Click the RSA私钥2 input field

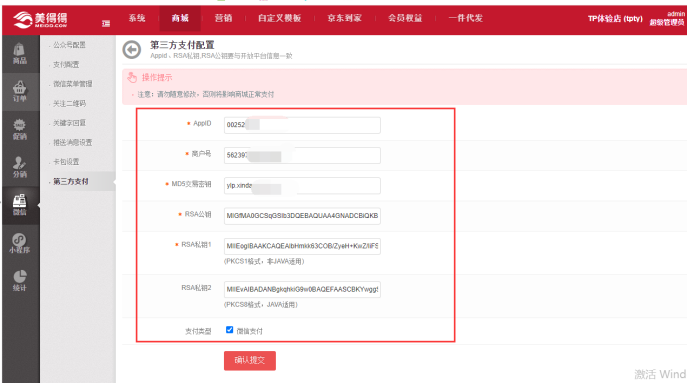(302, 289)
